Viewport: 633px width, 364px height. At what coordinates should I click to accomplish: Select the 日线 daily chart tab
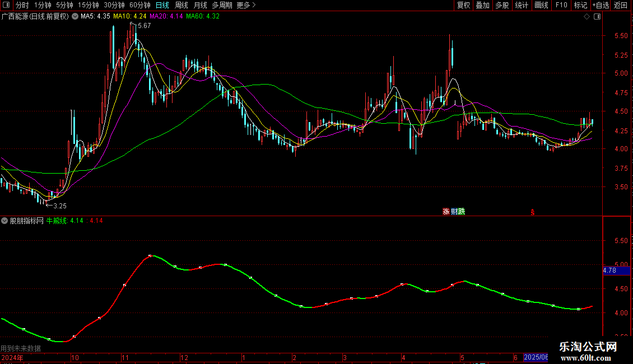click(x=162, y=5)
